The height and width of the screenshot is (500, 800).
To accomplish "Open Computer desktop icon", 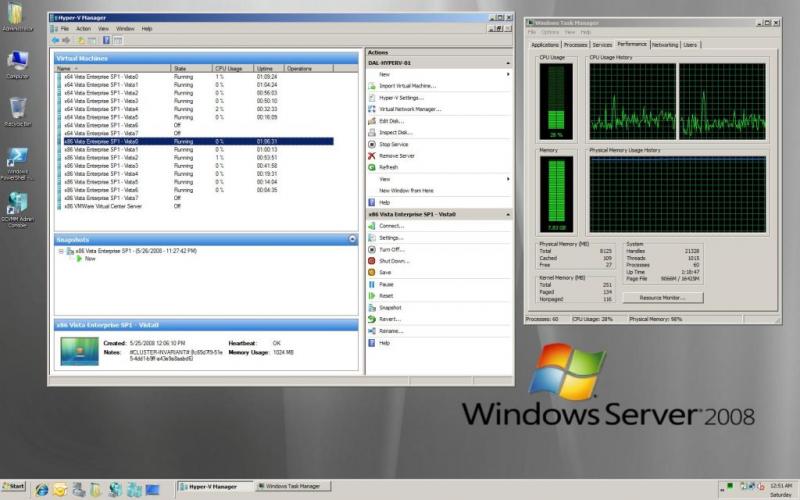I will 17,65.
